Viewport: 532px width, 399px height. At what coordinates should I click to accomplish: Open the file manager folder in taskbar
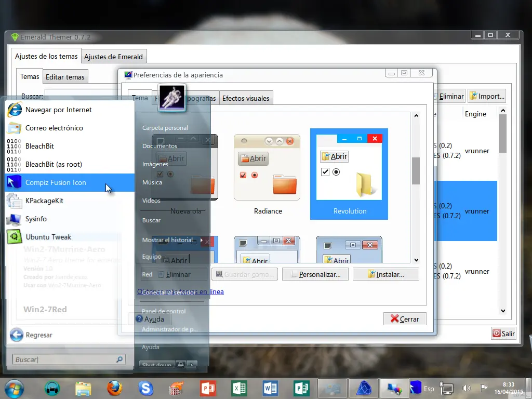tap(83, 389)
